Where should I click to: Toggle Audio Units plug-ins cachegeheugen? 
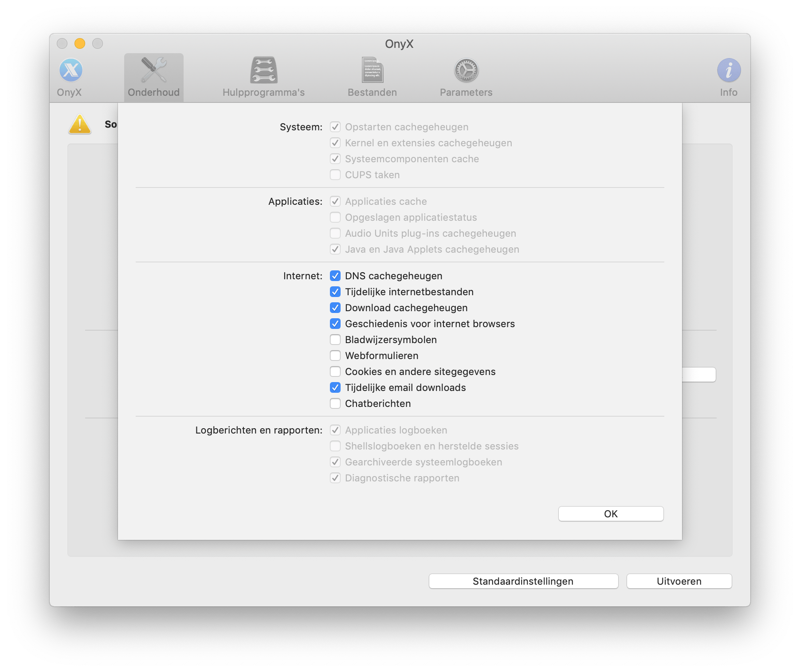coord(335,233)
